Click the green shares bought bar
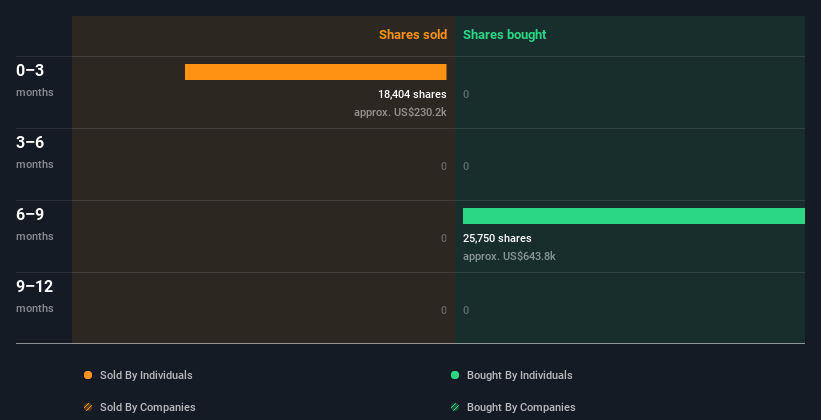The height and width of the screenshot is (420, 821). coord(633,216)
